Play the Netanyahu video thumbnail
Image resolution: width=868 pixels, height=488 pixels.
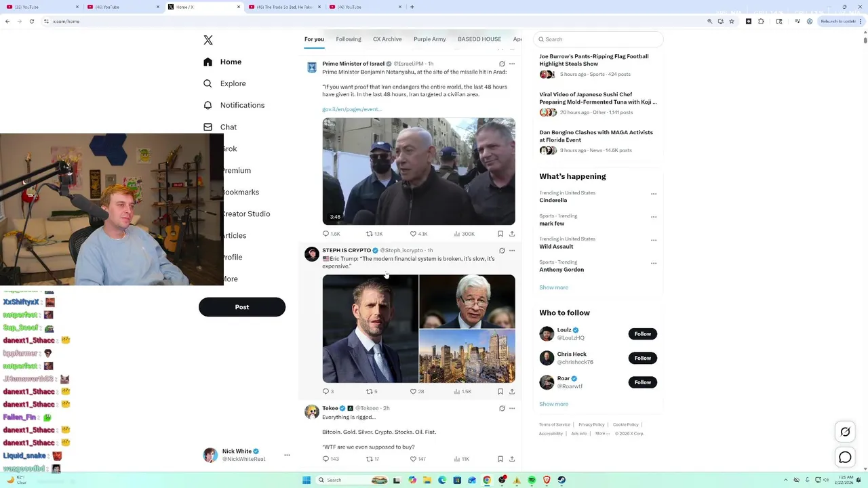(x=418, y=171)
